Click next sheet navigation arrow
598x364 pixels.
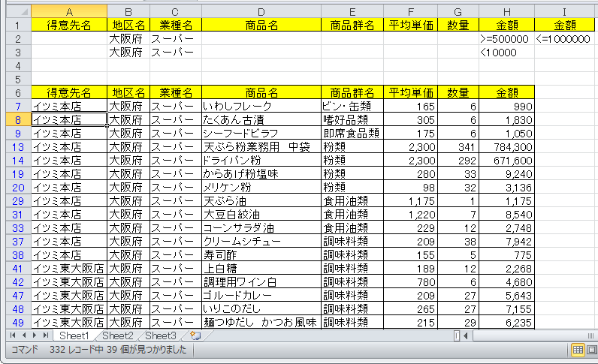click(x=35, y=335)
